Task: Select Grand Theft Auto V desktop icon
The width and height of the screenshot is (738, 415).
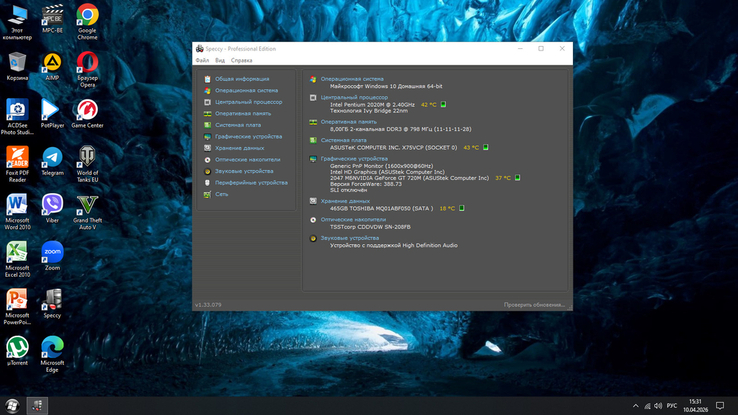Action: click(87, 212)
